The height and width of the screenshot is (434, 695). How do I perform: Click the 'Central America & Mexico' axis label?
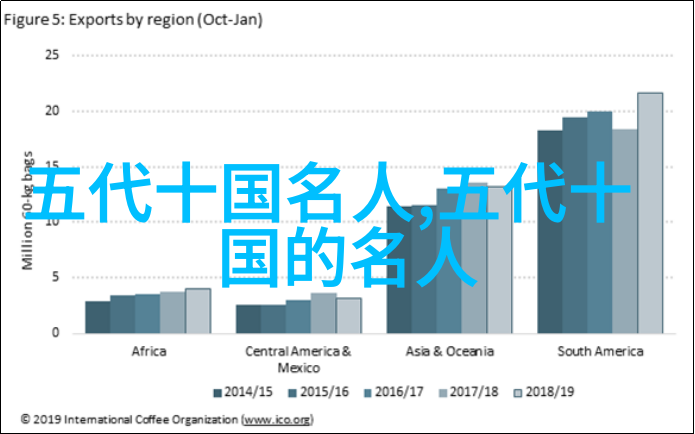[x=298, y=360]
